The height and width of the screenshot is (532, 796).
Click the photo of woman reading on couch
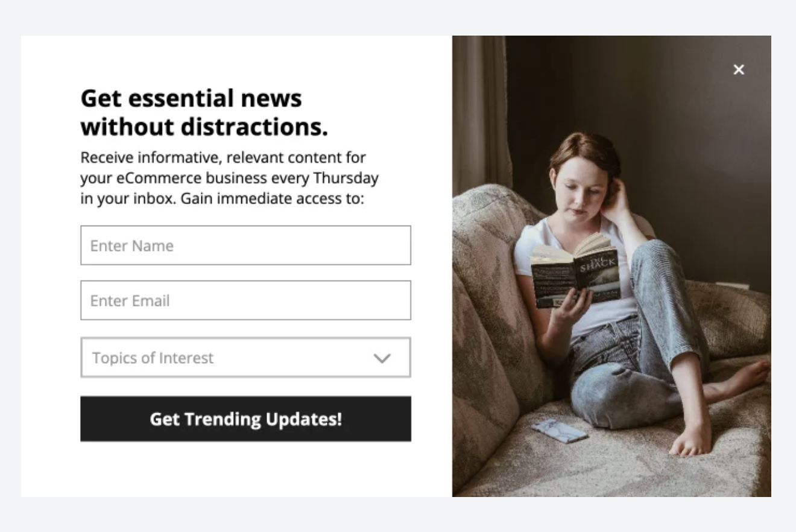coord(611,266)
